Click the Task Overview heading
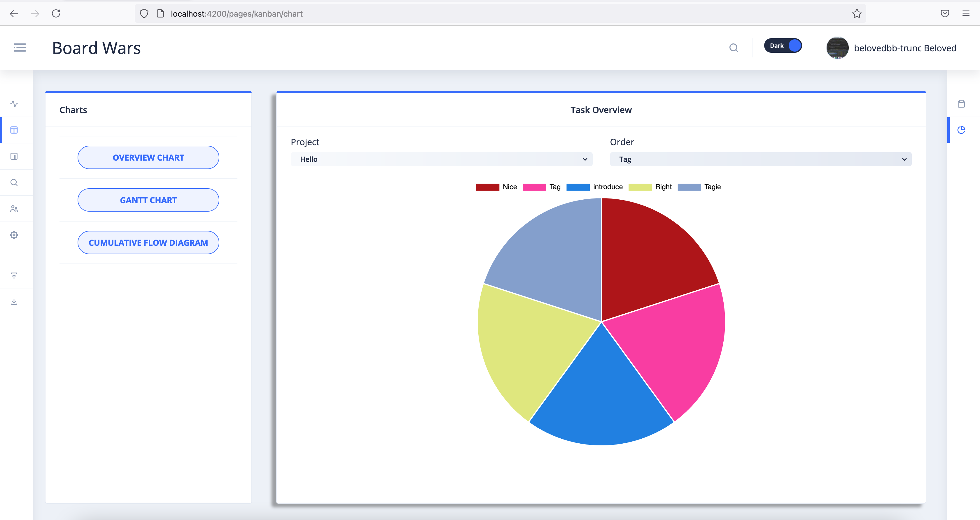 [601, 110]
